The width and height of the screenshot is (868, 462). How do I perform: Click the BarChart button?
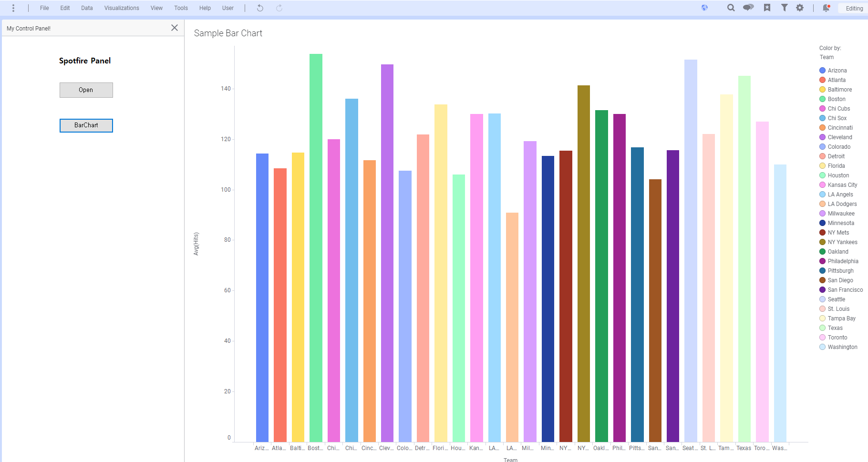86,125
